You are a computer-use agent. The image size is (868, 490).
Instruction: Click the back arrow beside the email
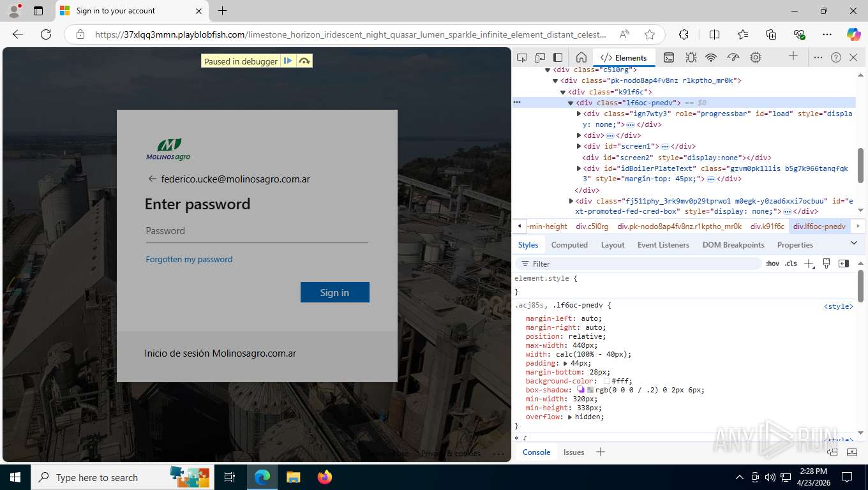coord(152,179)
